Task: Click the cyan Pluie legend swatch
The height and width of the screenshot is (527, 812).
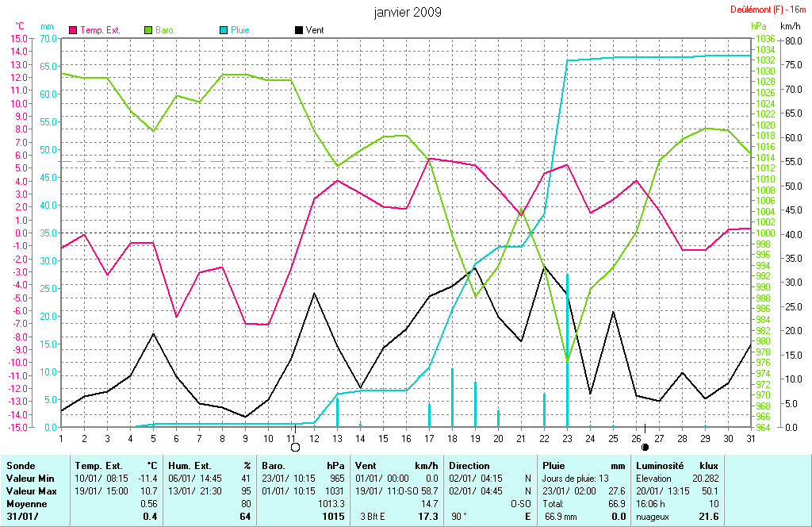Action: coord(223,30)
